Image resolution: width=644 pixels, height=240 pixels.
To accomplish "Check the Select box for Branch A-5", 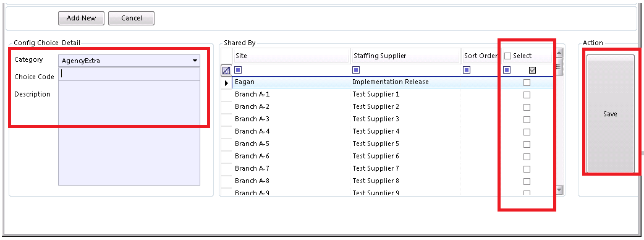I will (527, 144).
